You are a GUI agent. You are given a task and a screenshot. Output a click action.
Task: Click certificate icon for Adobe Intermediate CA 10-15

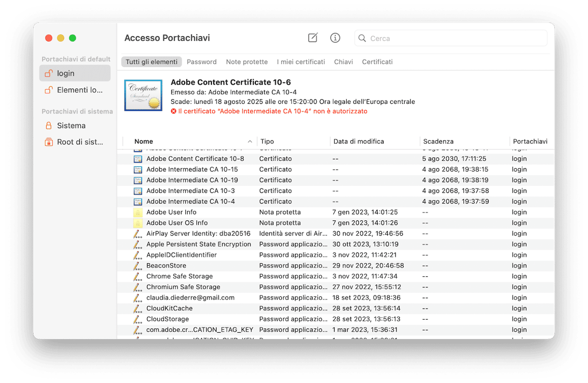coord(138,170)
